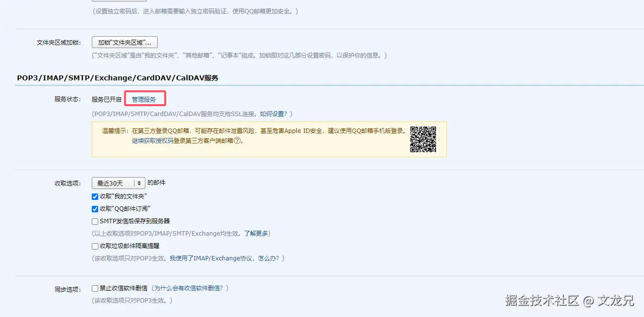Click the 加锁"文件夹区域"... button

(x=125, y=42)
